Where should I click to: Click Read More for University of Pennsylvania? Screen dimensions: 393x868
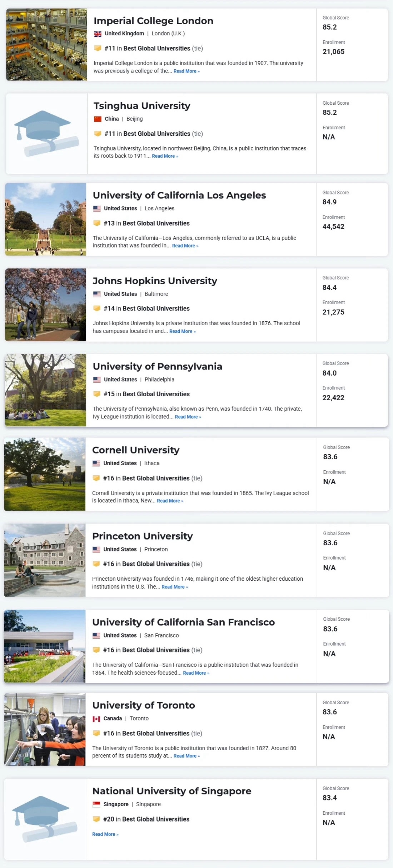click(x=188, y=417)
